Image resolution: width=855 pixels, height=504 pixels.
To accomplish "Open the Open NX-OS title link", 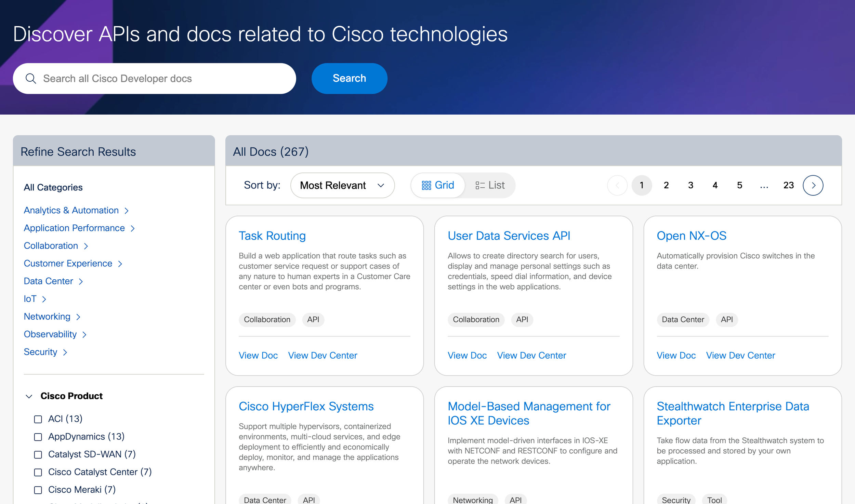I will pos(691,236).
